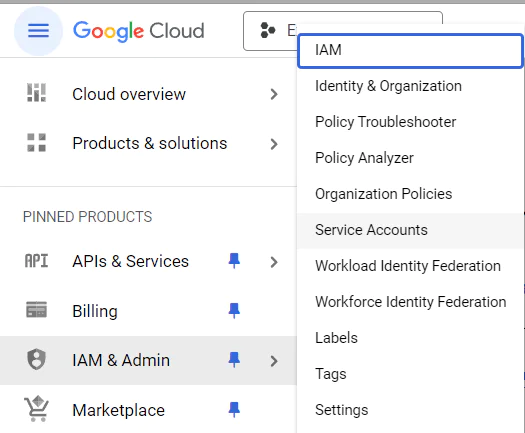Viewport: 525px width, 433px height.
Task: Select Workforce Identity Federation
Action: (410, 302)
